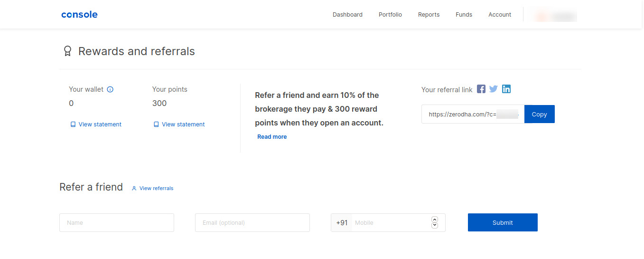Click the referral link URL field
This screenshot has height=259, width=644.
[x=473, y=114]
